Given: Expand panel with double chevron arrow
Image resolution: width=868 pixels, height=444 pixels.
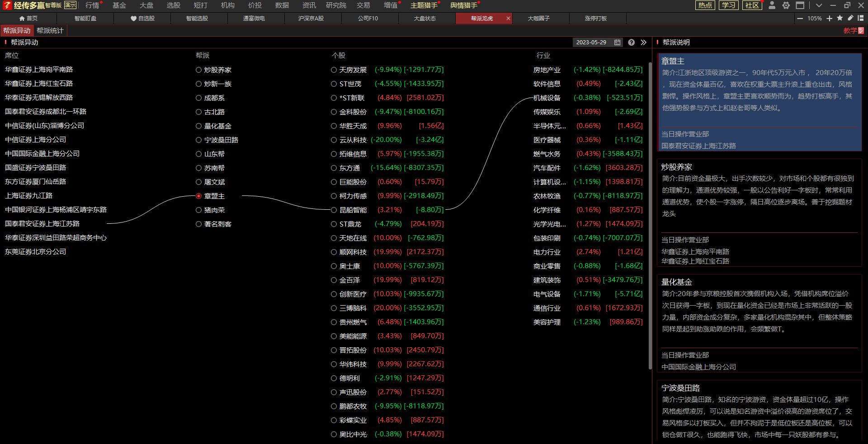Looking at the screenshot, I should pyautogui.click(x=644, y=43).
